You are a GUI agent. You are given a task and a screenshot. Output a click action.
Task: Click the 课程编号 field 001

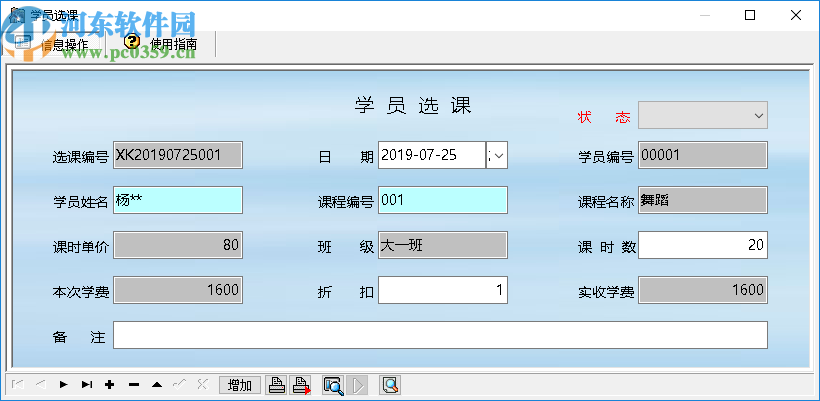coord(442,200)
